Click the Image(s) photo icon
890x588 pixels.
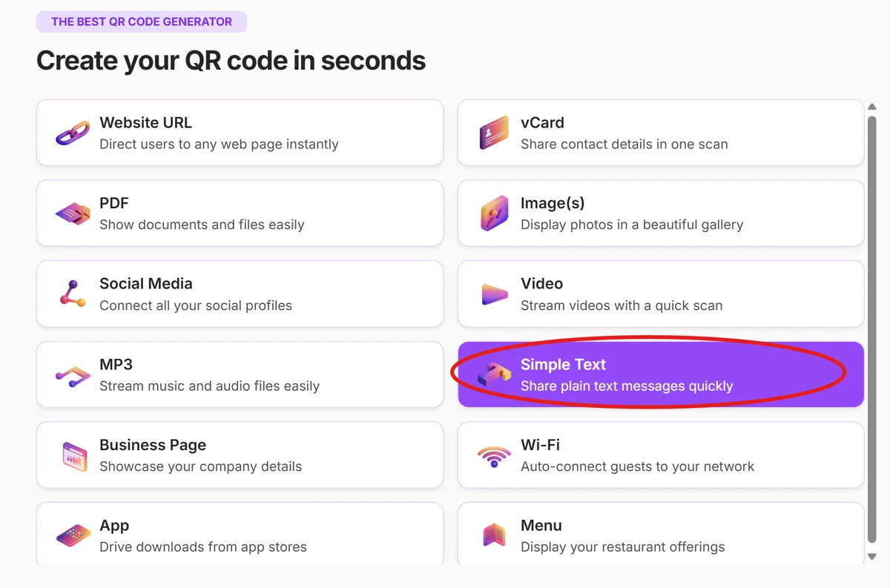[493, 213]
